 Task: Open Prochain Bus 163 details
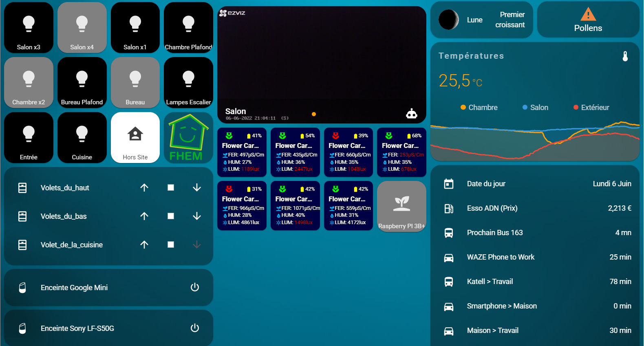pos(535,233)
